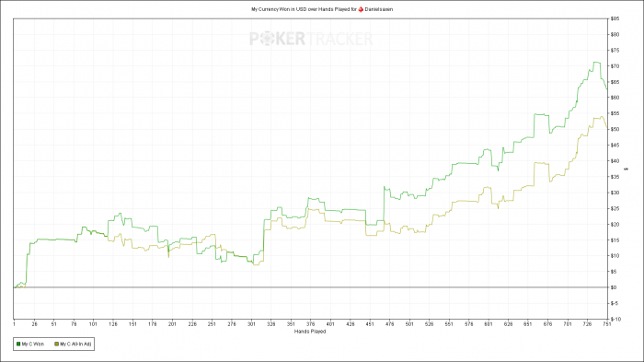Click the yellow My C All-In Adj legend swatch
The width and height of the screenshot is (644, 362).
57,344
